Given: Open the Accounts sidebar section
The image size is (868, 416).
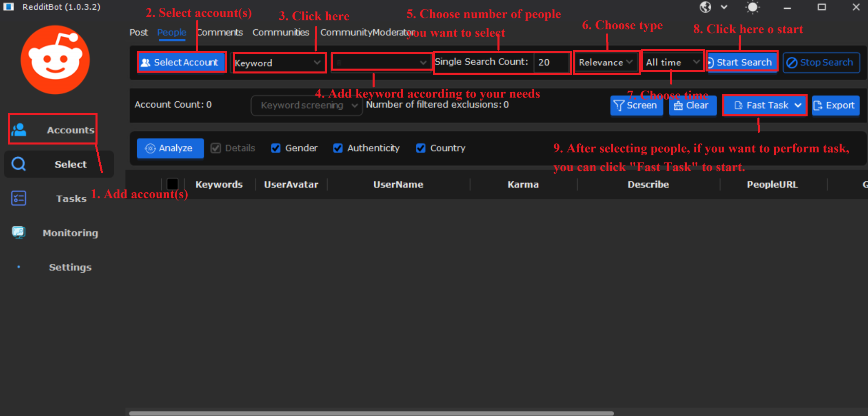Looking at the screenshot, I should tap(53, 130).
